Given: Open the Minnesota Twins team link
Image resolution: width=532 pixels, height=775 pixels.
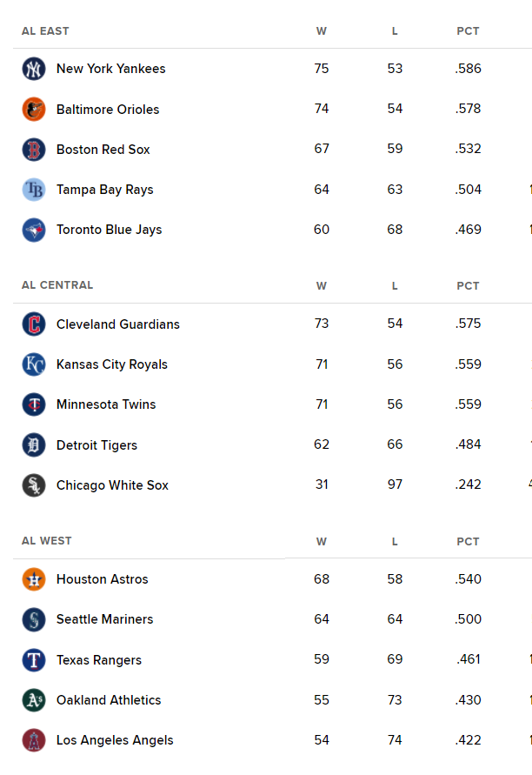Looking at the screenshot, I should coord(106,404).
